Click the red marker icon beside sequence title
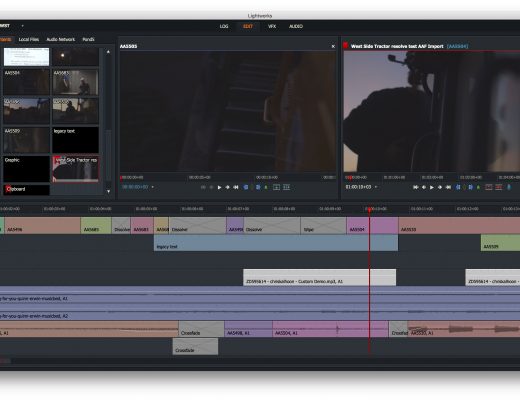Image resolution: width=520 pixels, height=400 pixels. 346,45
